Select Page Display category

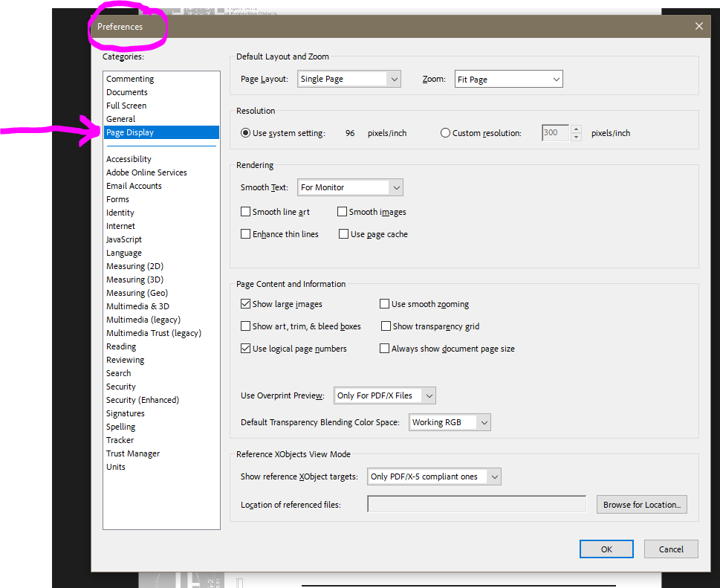(161, 132)
